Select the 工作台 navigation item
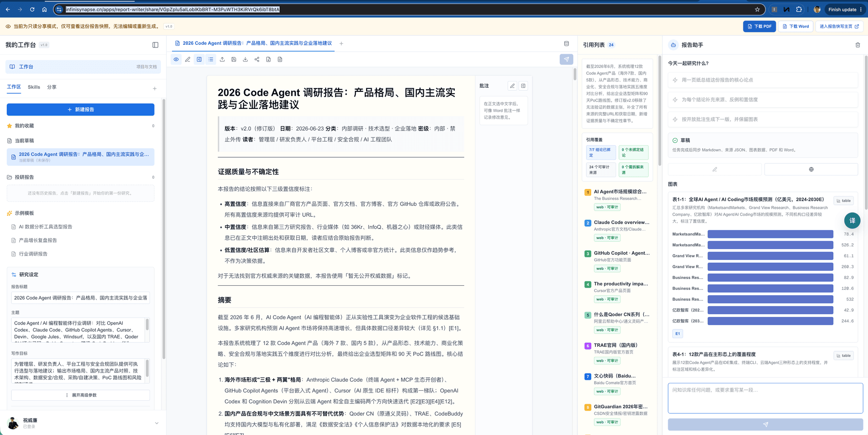The height and width of the screenshot is (435, 868). 83,66
